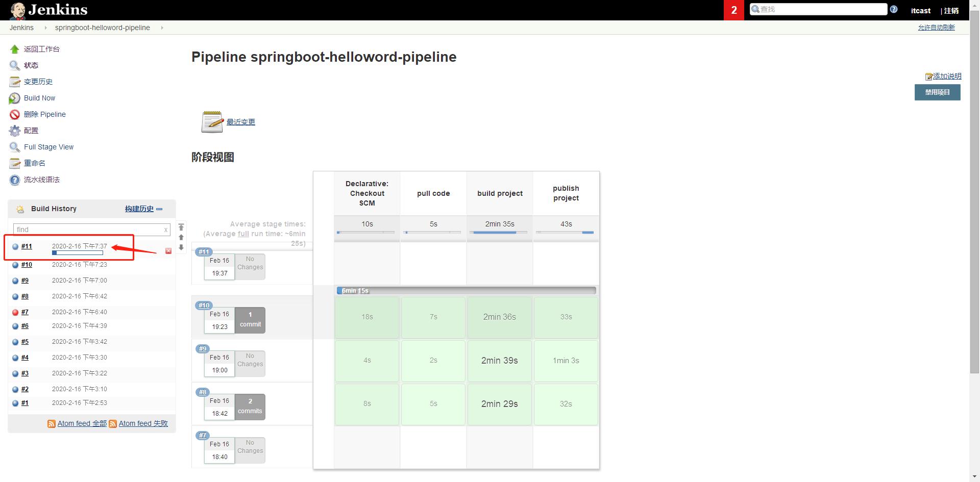Screen dimensions: 980x482
Task: Open the #11 stage view badge
Action: (204, 251)
